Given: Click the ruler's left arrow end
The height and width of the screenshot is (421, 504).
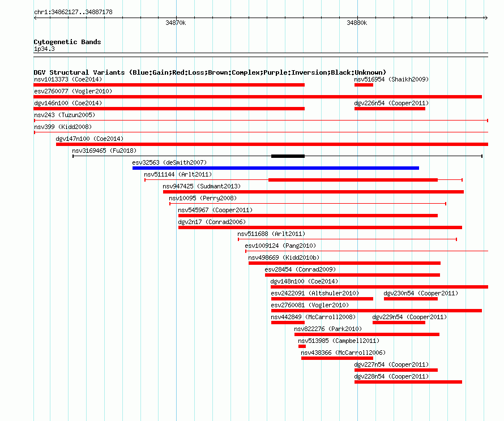Looking at the screenshot, I should 35,18.
